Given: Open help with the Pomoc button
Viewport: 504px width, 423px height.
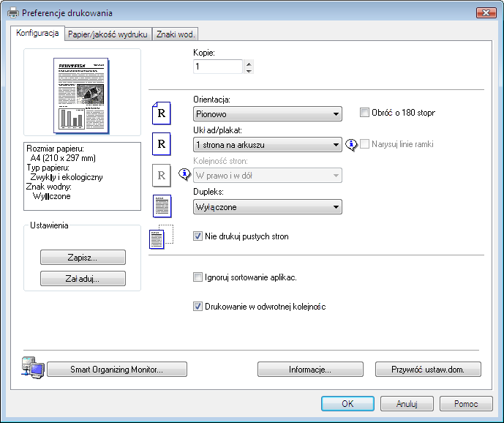Looking at the screenshot, I should coord(466,404).
